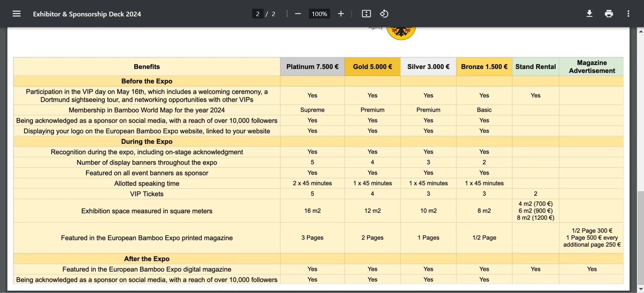
Task: Click Membership in Bamboo World Map row label
Action: click(147, 110)
